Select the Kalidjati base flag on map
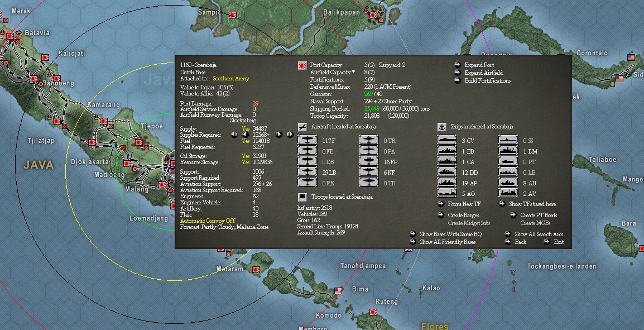Viewport: 644px width, 330px height. pyautogui.click(x=45, y=58)
